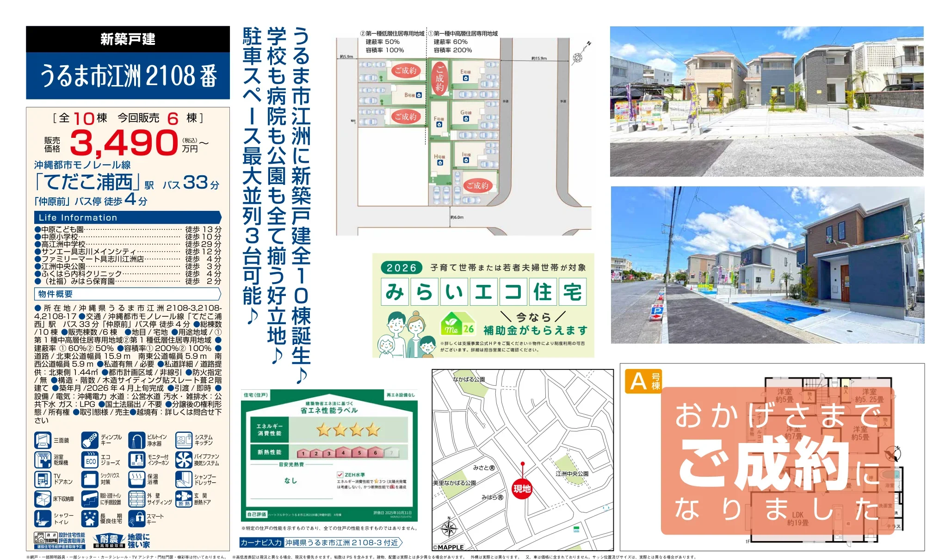
Task: Click the シャンプードレッサー icon
Action: [x=184, y=480]
